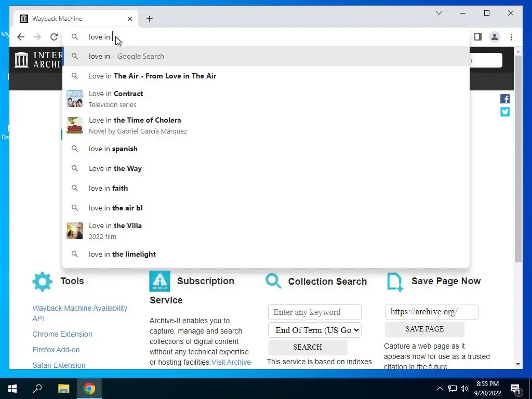532x399 pixels.
Task: Click the 'Subscription Service' heading
Action: (x=192, y=290)
